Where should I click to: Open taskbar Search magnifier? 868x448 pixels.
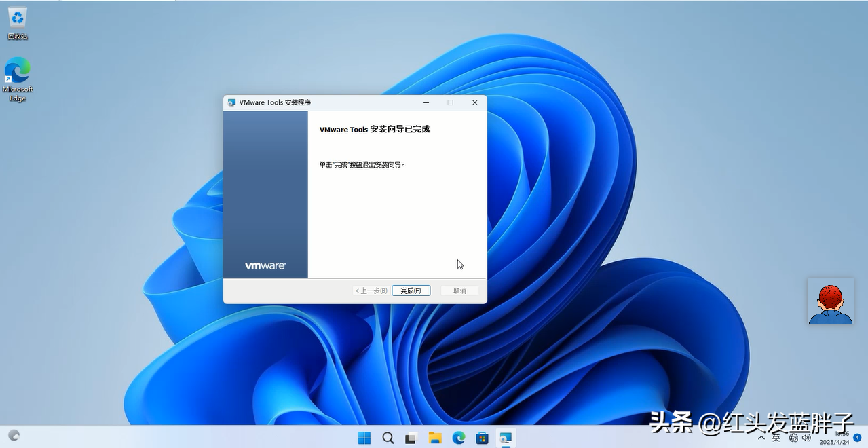(x=388, y=438)
